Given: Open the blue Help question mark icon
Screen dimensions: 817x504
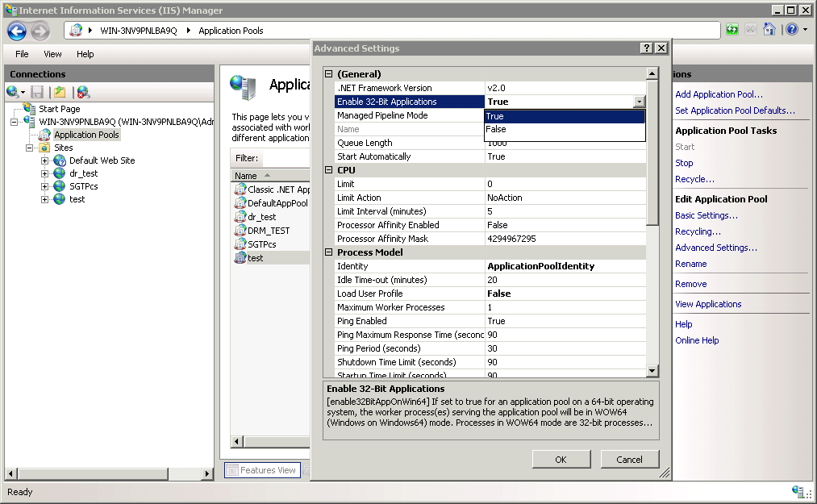Looking at the screenshot, I should click(x=790, y=30).
